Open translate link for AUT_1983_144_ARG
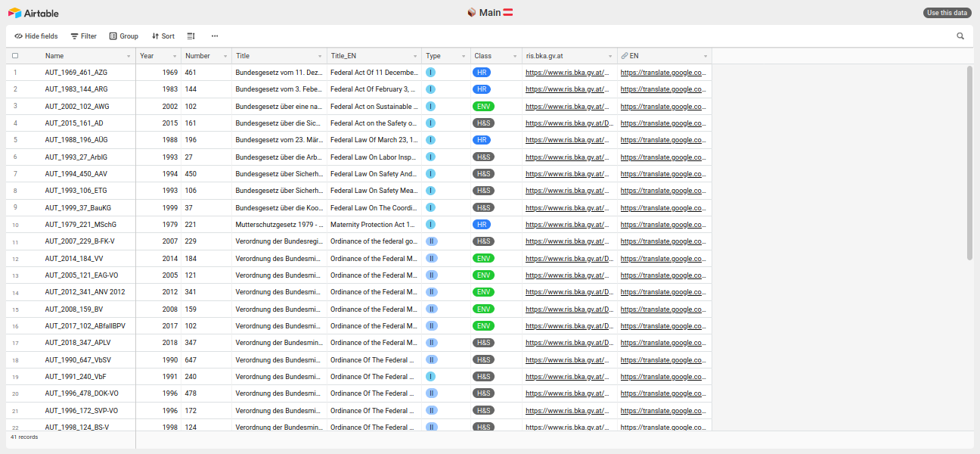Image resolution: width=980 pixels, height=454 pixels. 663,89
